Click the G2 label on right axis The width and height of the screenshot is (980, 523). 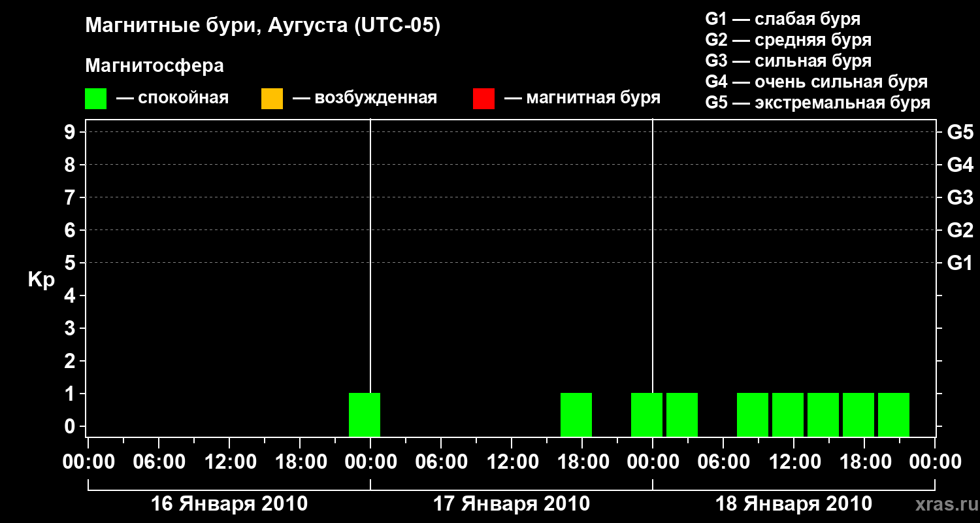pos(960,230)
